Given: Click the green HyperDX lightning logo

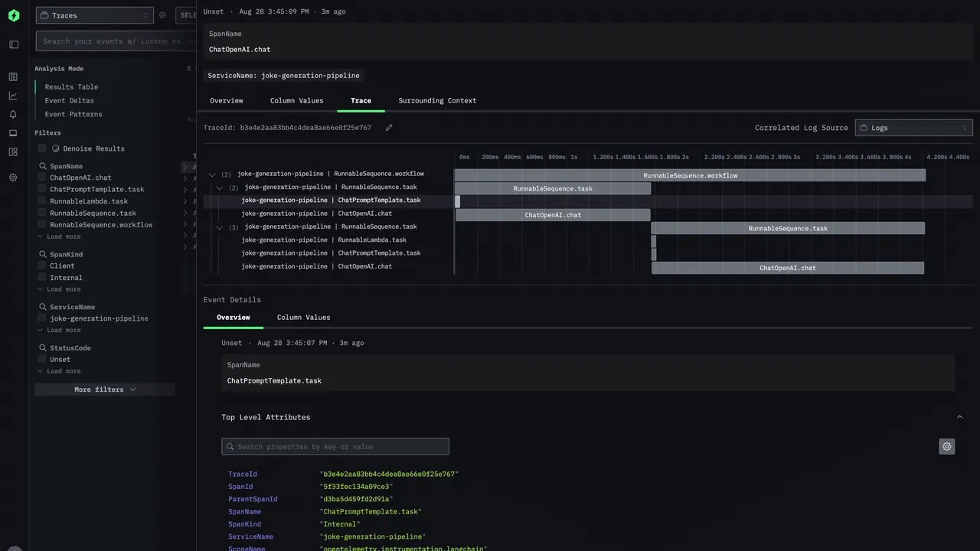Looking at the screenshot, I should [14, 15].
